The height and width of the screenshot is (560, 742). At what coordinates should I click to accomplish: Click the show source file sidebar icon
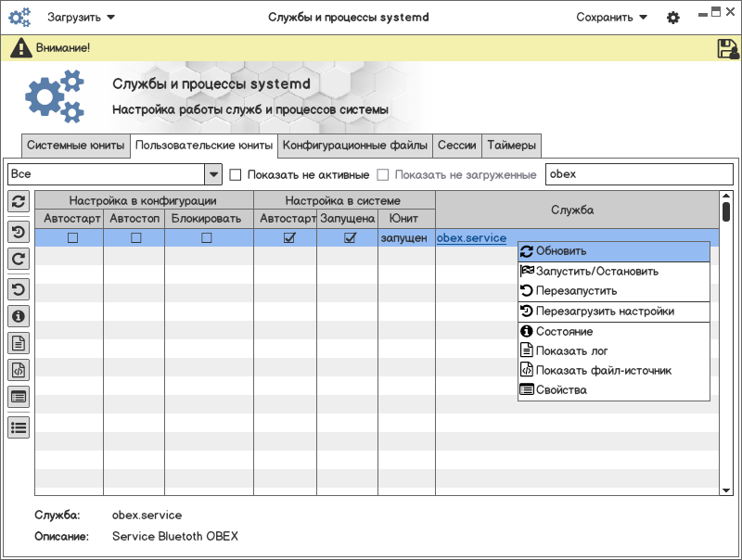pyautogui.click(x=19, y=370)
